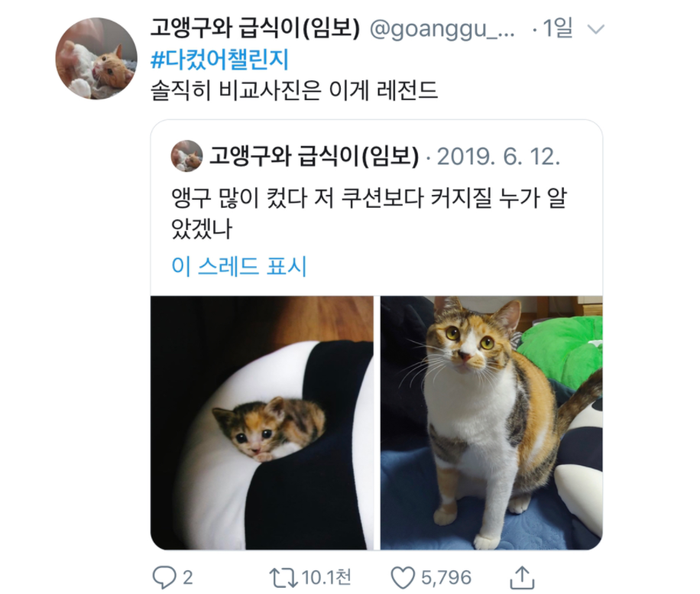View the 5,796 likes count

pos(446,577)
